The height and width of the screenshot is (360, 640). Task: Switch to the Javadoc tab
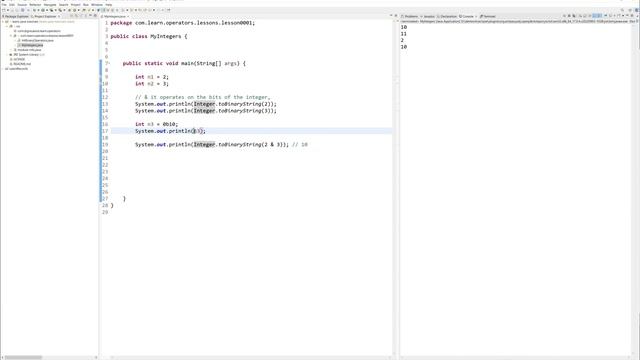(428, 16)
